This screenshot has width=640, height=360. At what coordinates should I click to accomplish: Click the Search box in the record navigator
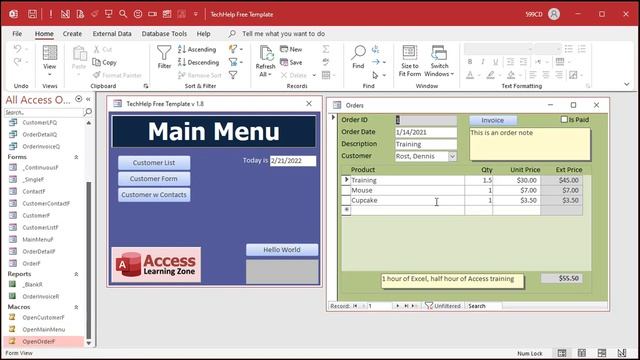pos(484,306)
